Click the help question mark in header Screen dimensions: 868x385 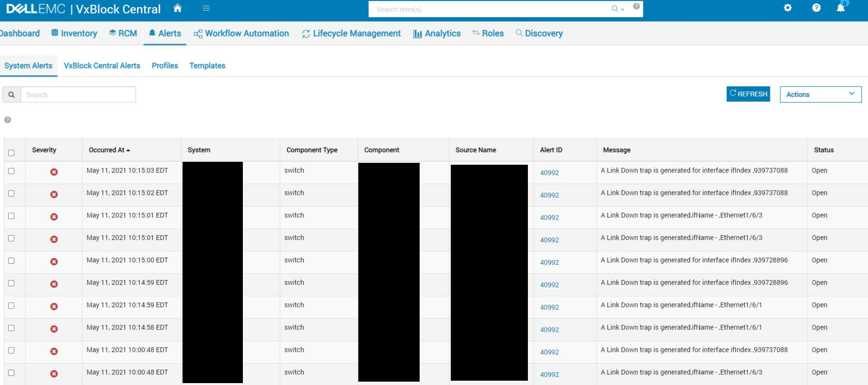click(x=816, y=8)
